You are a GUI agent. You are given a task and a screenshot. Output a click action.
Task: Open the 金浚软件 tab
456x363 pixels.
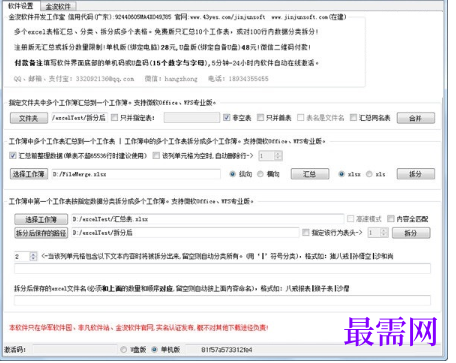pyautogui.click(x=58, y=6)
